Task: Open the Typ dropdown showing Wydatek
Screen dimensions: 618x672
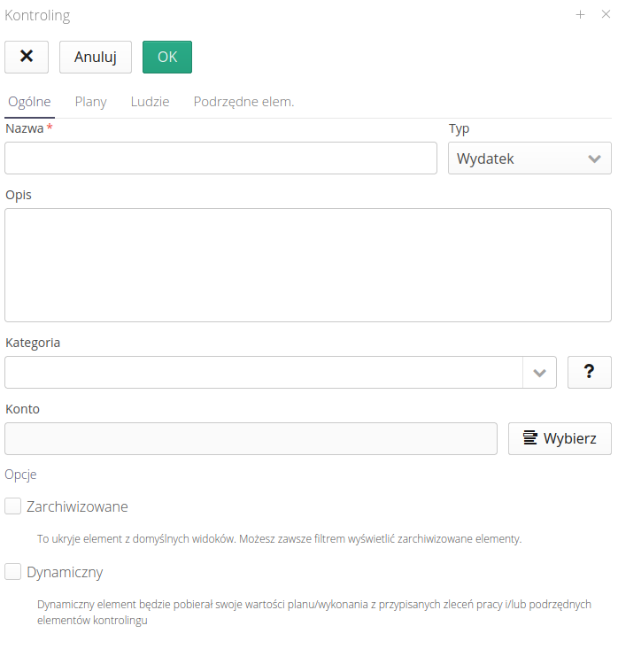Action: pos(529,158)
